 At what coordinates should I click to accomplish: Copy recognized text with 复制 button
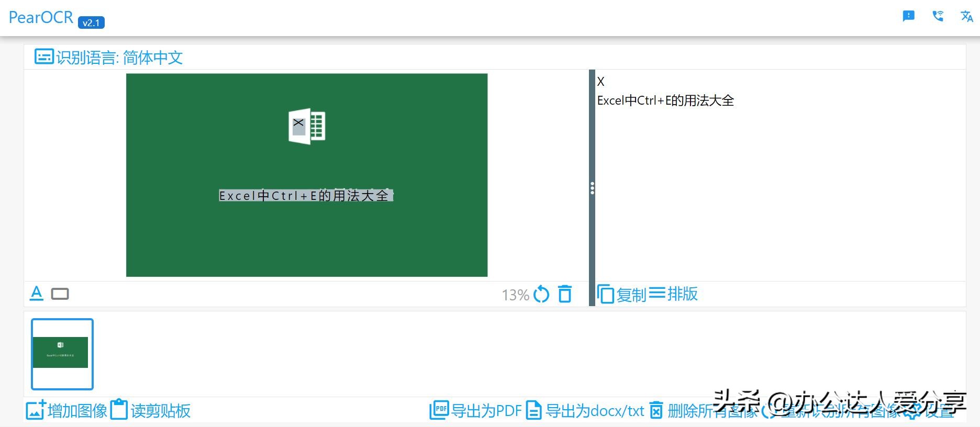(x=622, y=294)
